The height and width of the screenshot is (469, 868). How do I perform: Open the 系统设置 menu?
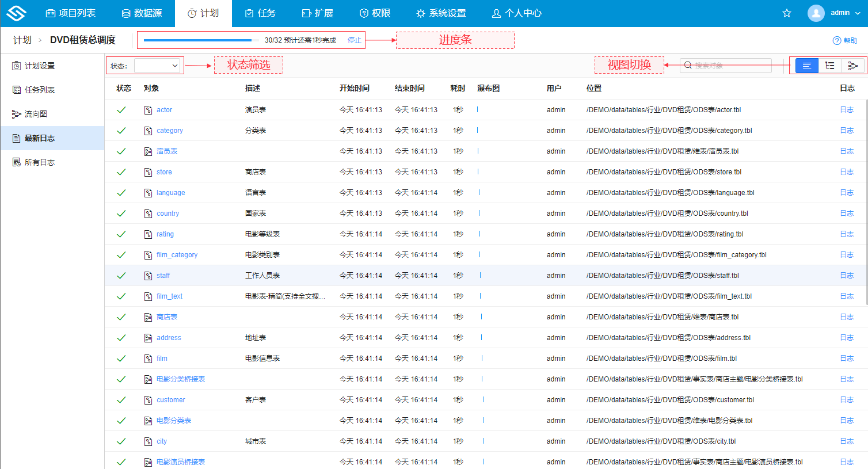(x=441, y=13)
